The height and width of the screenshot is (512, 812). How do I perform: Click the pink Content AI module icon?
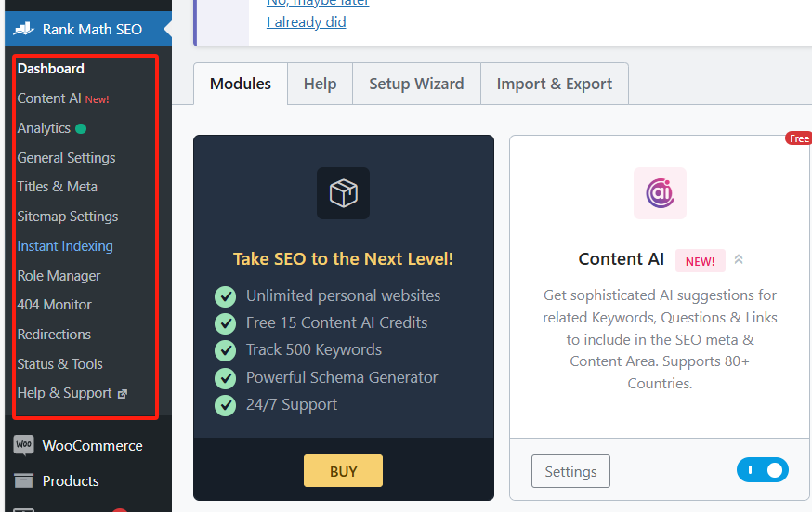pos(660,193)
